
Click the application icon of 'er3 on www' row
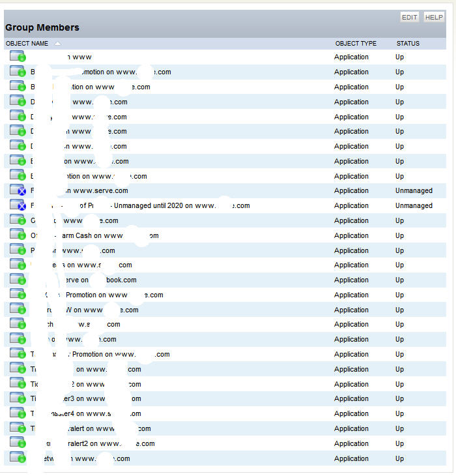18,398
